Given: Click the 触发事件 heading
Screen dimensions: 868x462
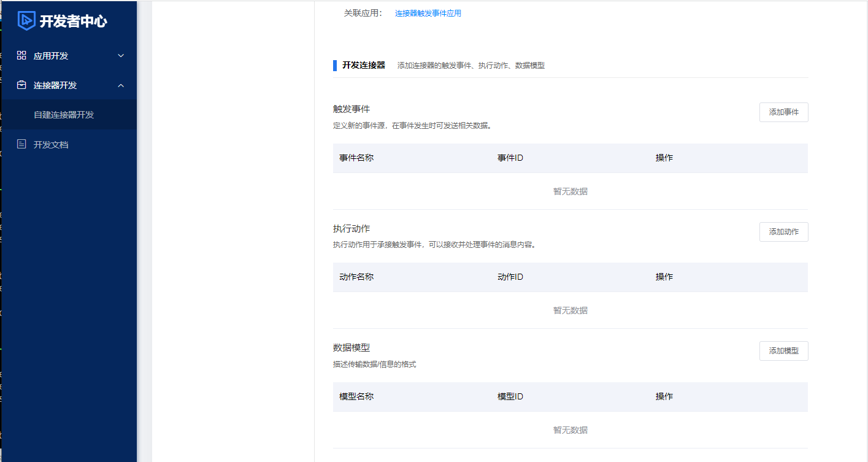Looking at the screenshot, I should click(x=351, y=109).
